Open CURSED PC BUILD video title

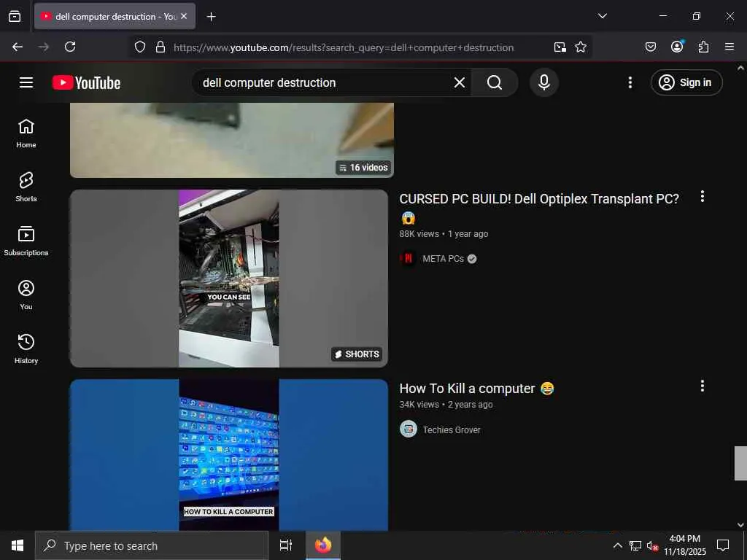click(539, 208)
